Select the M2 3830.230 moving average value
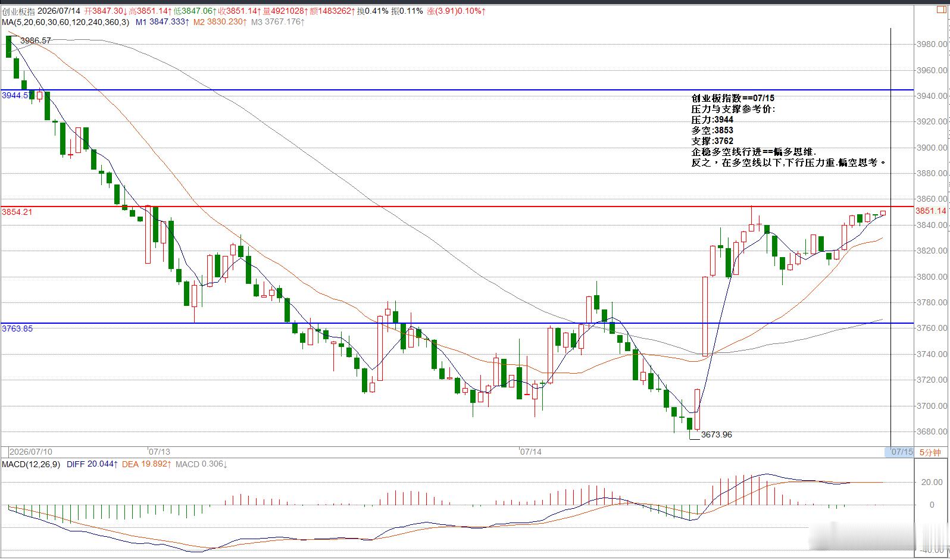The height and width of the screenshot is (560, 950). coord(220,22)
